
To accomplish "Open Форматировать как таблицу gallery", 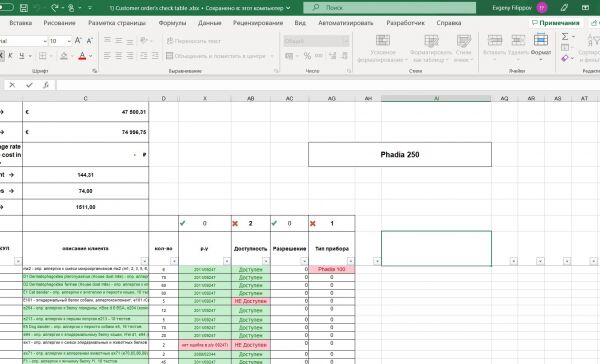I will tap(431, 49).
